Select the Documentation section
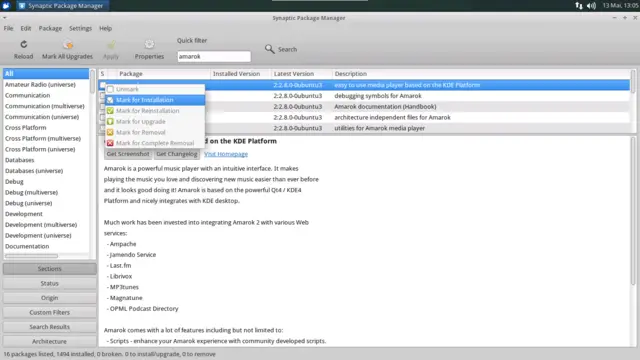This screenshot has width=640, height=360. 46,247
